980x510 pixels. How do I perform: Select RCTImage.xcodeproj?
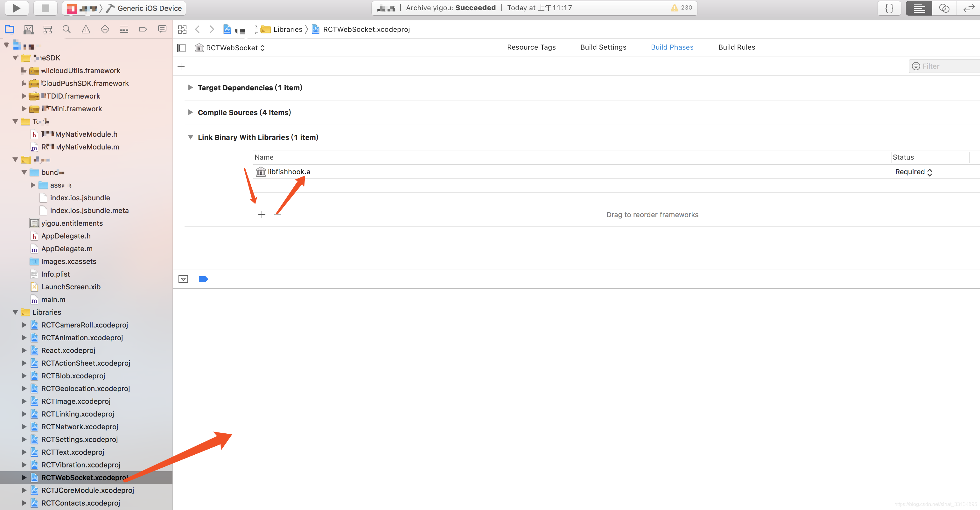76,401
